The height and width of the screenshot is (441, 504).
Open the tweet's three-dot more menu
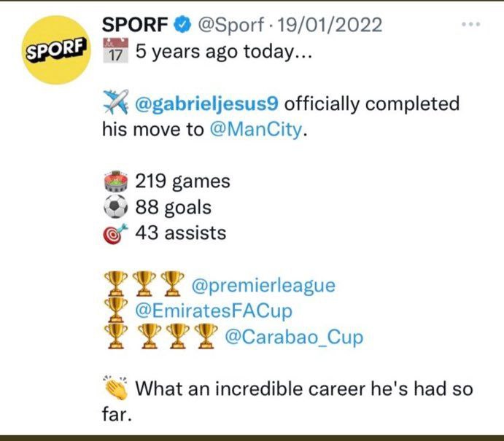[x=471, y=25]
